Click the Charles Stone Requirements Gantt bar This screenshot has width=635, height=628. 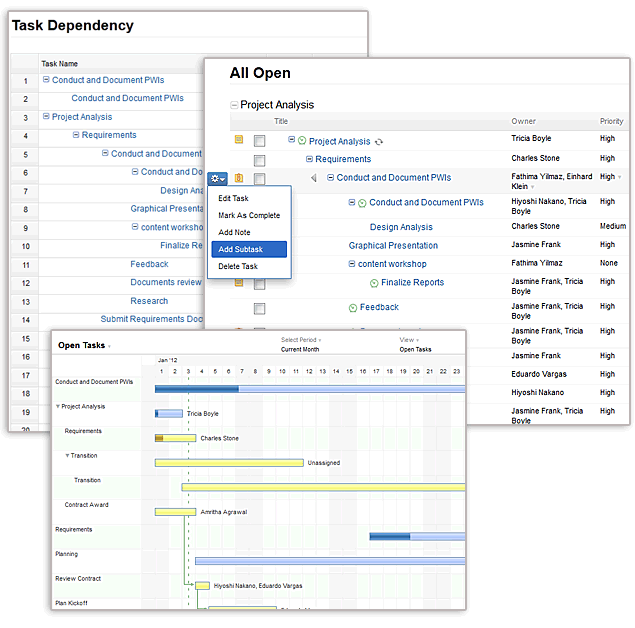point(175,437)
